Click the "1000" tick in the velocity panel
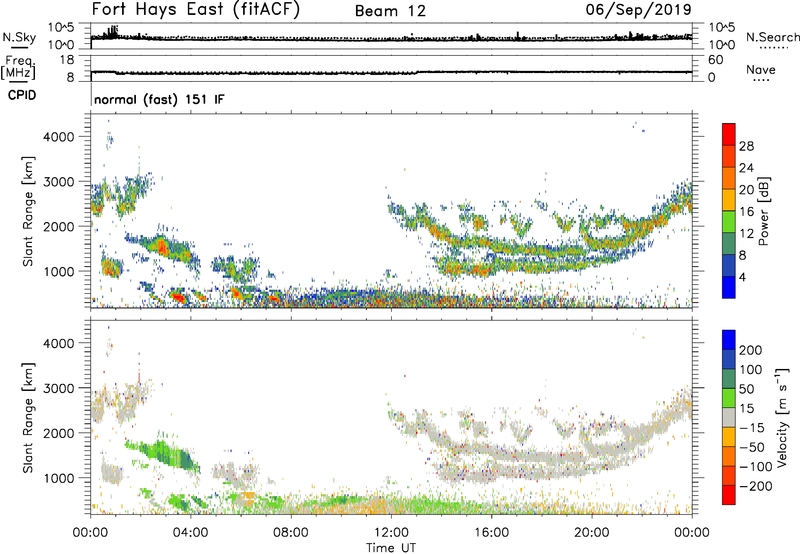This screenshot has height=554, width=800. coord(58,478)
